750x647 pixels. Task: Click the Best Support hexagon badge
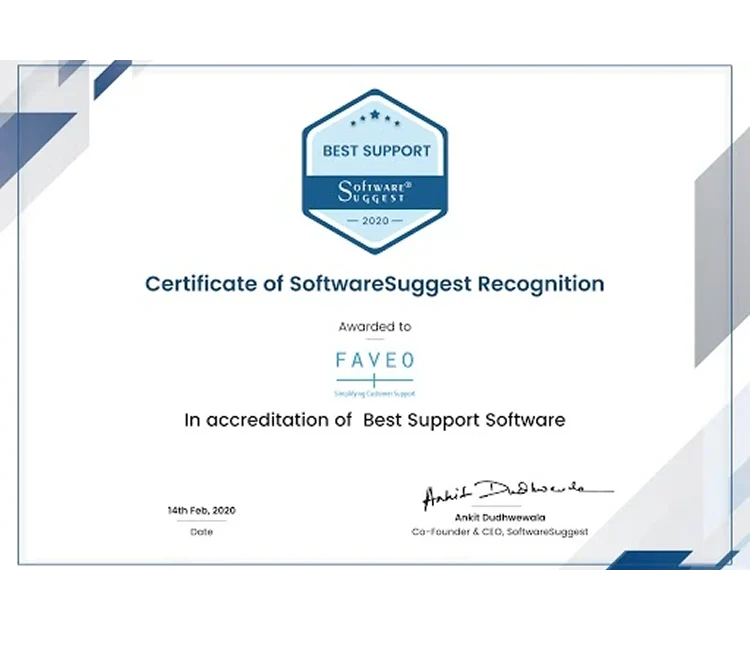pyautogui.click(x=375, y=171)
